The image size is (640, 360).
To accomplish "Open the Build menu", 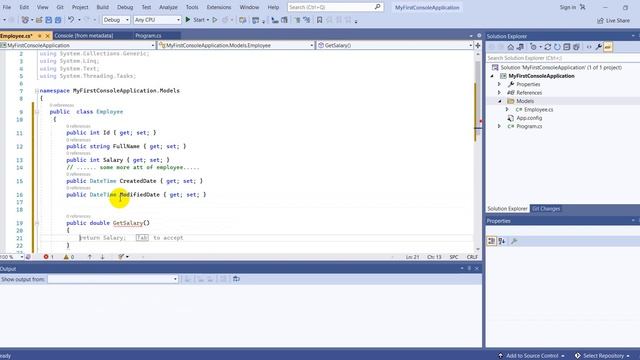I will click(102, 7).
